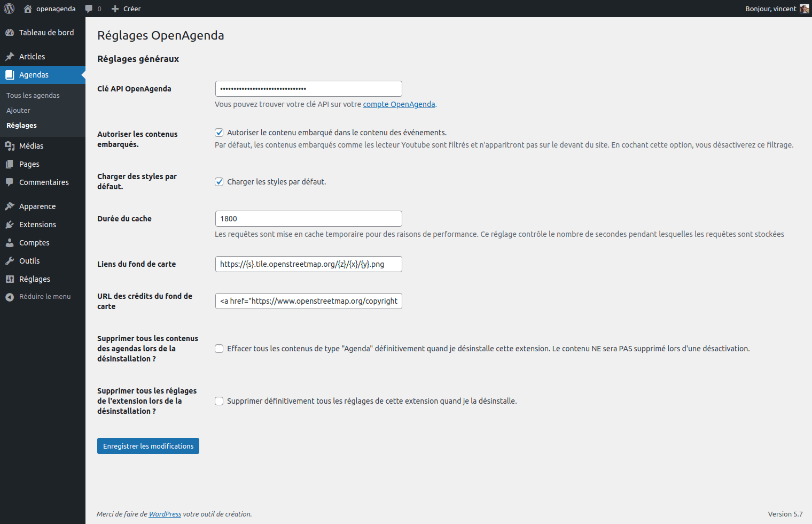Go to Tous les agendas submenu
Viewport: 812px width, 524px height.
click(33, 95)
